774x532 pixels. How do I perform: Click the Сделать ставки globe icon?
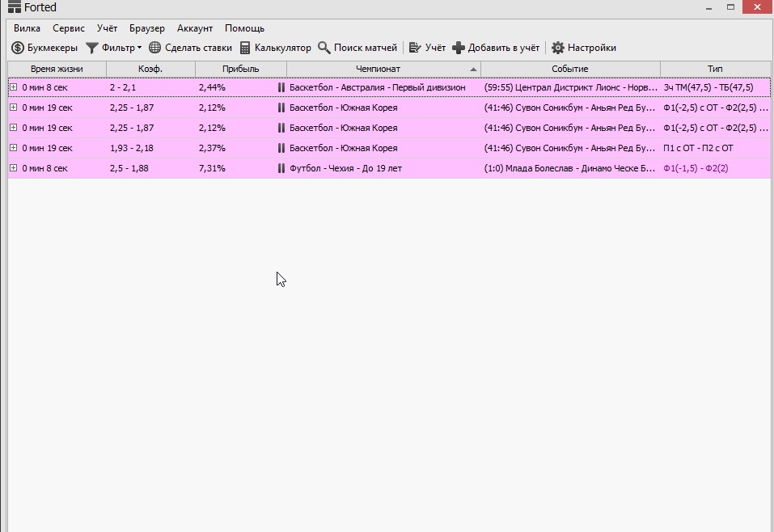[x=155, y=48]
